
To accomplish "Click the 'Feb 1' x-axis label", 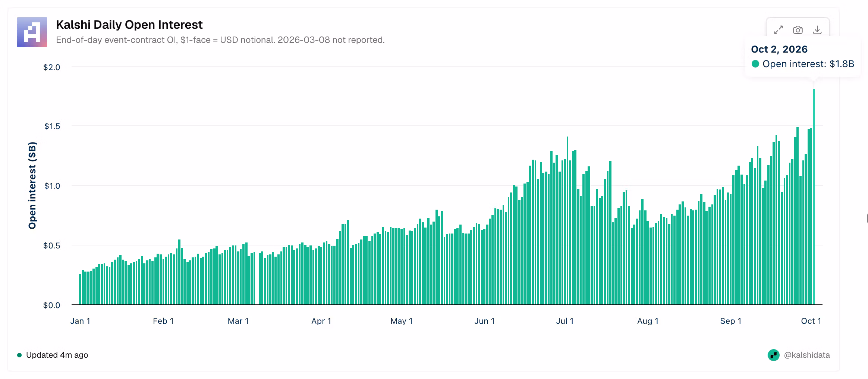I will pos(163,321).
